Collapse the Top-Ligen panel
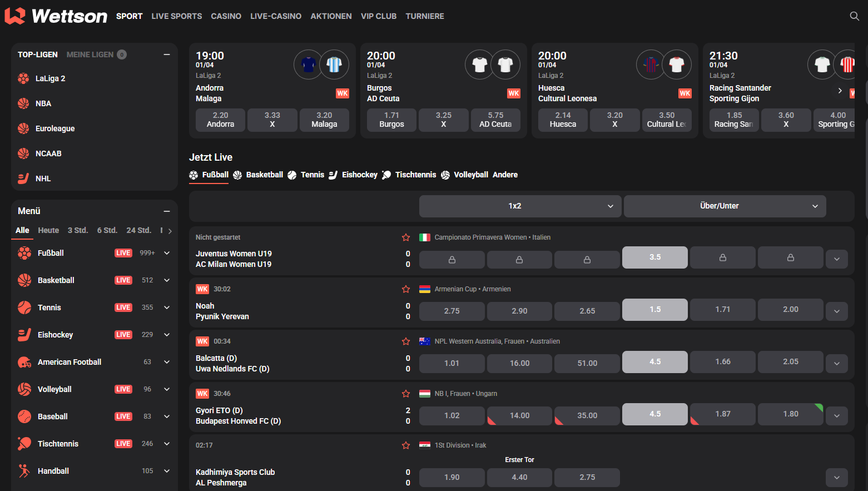The image size is (868, 491). point(166,54)
